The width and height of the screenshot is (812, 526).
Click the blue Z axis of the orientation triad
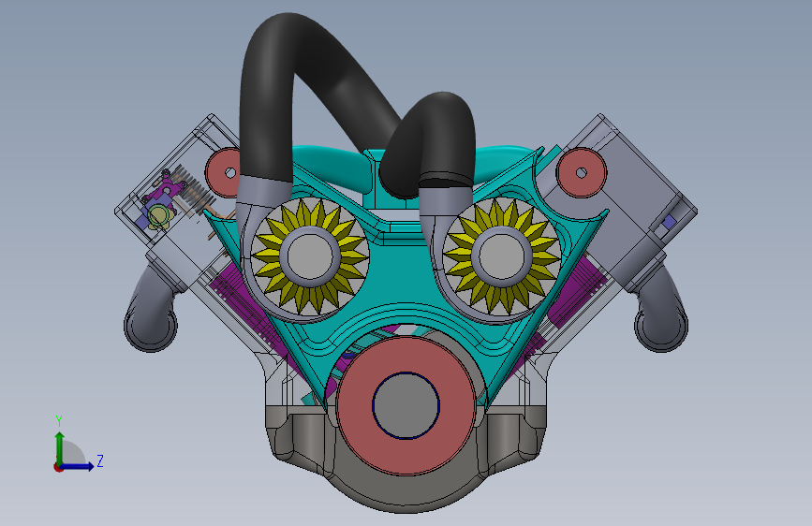77,466
